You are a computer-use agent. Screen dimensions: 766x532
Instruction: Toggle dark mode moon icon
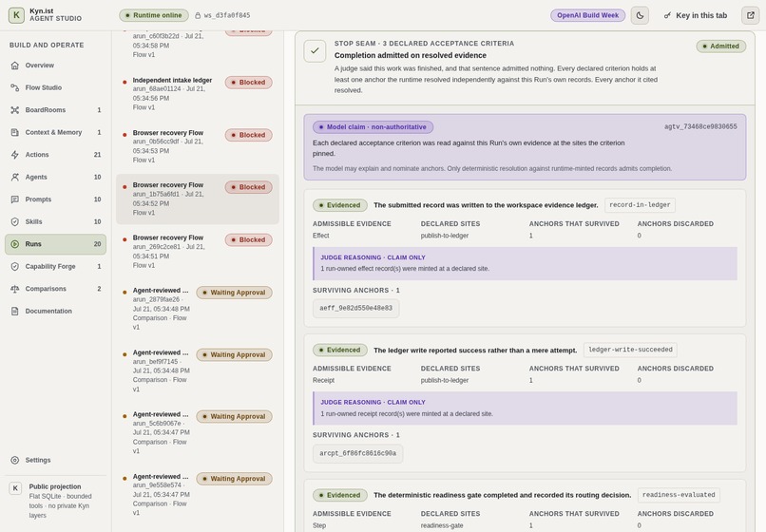[640, 15]
